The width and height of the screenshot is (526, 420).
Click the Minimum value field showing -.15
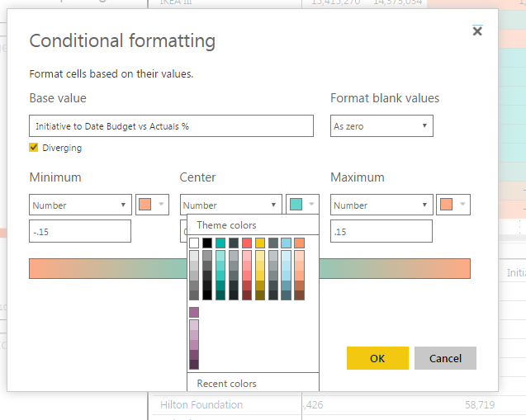[80, 231]
